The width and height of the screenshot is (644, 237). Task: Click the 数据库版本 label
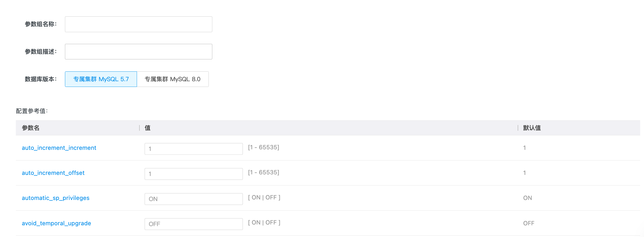tap(41, 79)
